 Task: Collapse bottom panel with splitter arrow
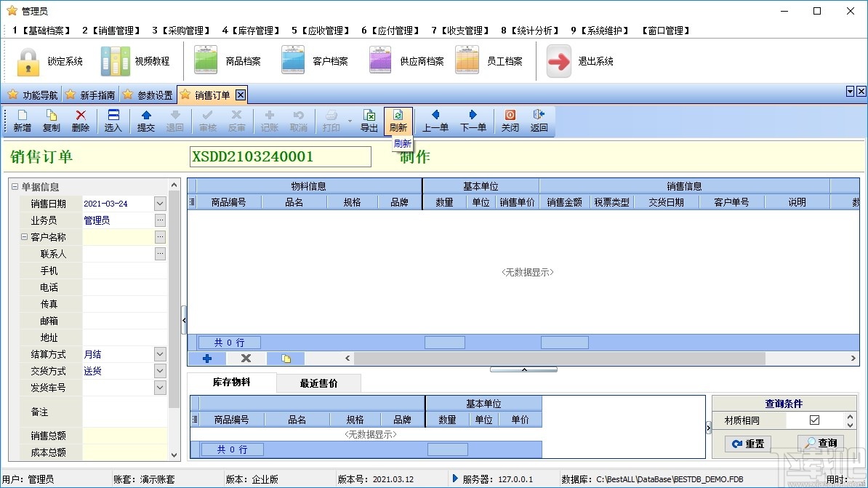coord(523,369)
